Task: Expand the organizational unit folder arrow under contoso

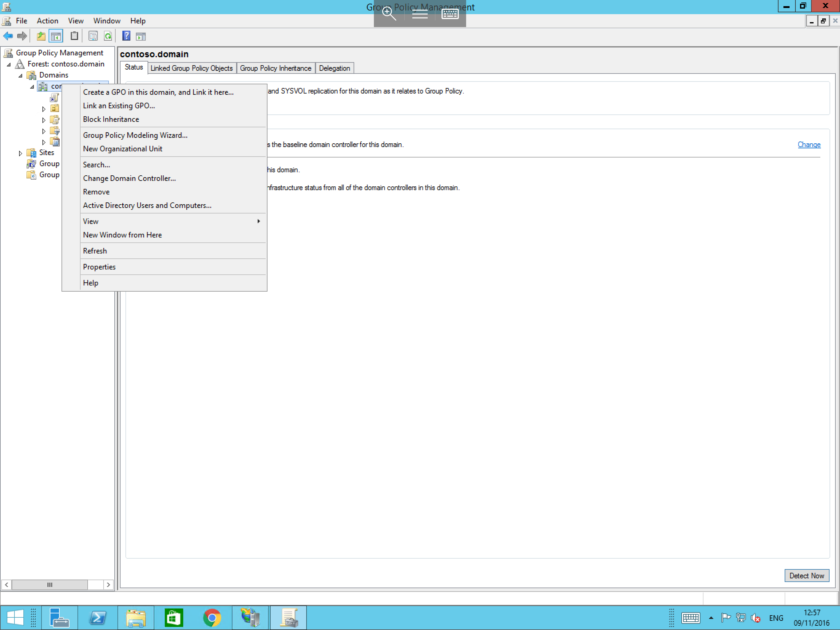Action: (x=44, y=109)
